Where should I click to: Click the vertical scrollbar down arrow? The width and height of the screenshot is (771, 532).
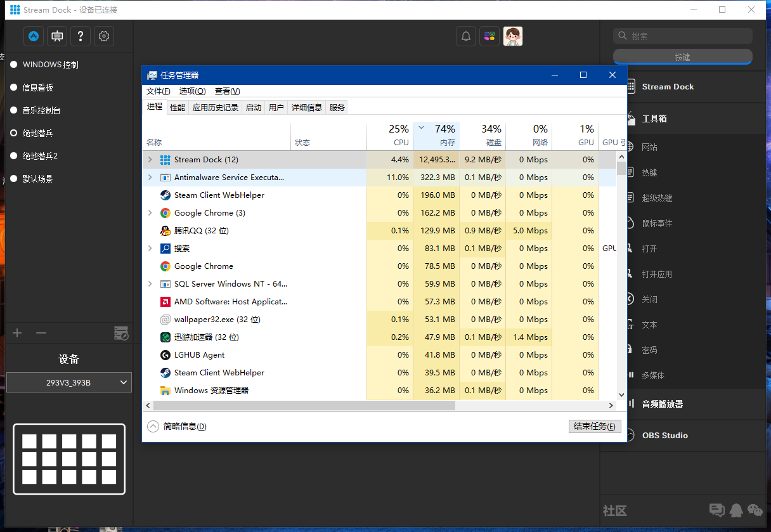[x=621, y=395]
